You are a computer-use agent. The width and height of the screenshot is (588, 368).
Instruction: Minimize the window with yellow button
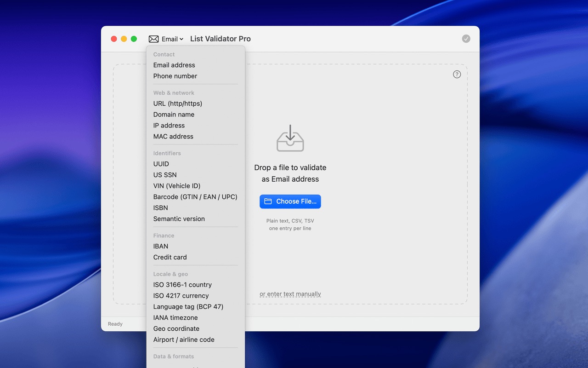click(x=124, y=39)
